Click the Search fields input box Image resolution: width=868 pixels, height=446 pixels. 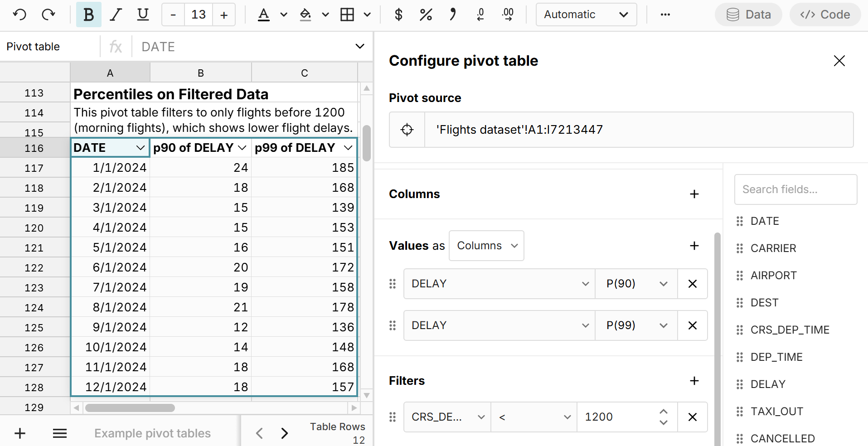[795, 189]
